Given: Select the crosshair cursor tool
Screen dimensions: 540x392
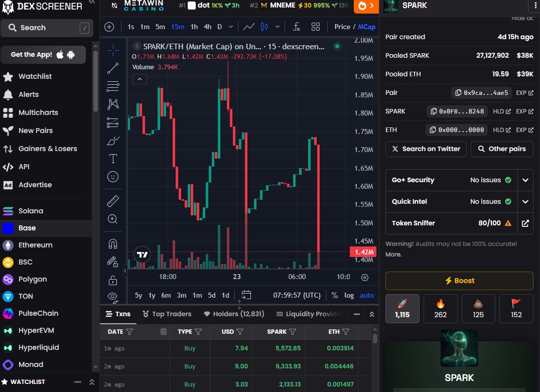Looking at the screenshot, I should (x=112, y=50).
